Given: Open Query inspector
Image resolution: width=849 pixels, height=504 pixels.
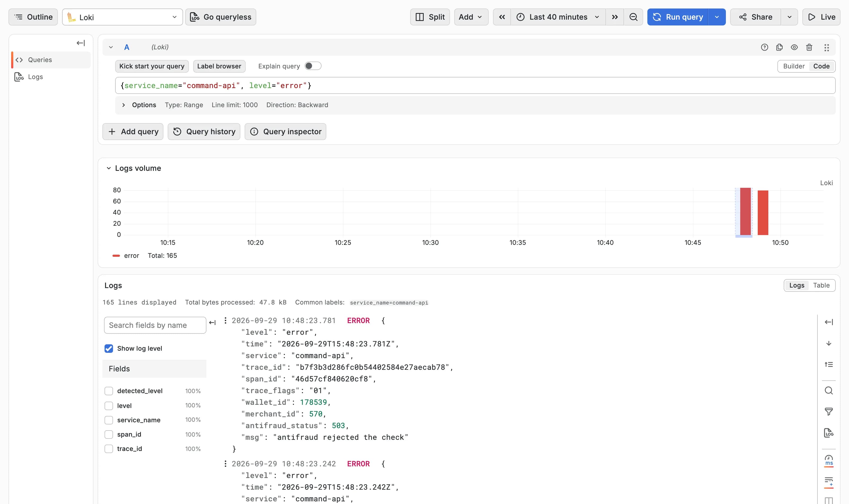Looking at the screenshot, I should (x=285, y=131).
